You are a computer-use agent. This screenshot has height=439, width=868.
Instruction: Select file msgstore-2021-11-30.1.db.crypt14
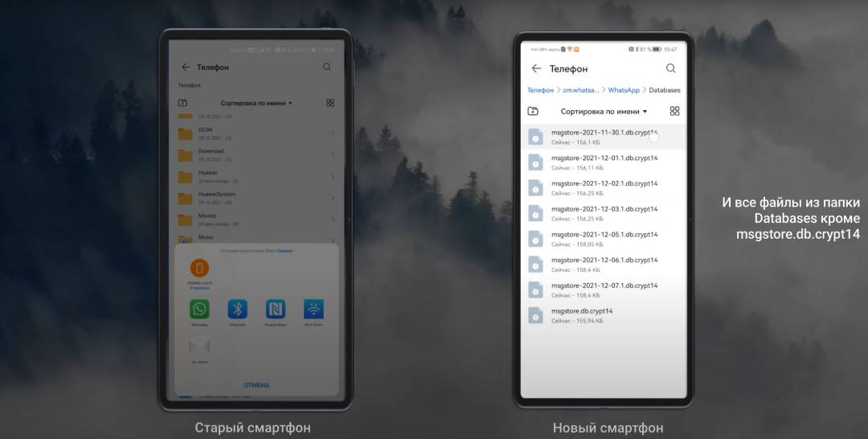[x=604, y=137]
